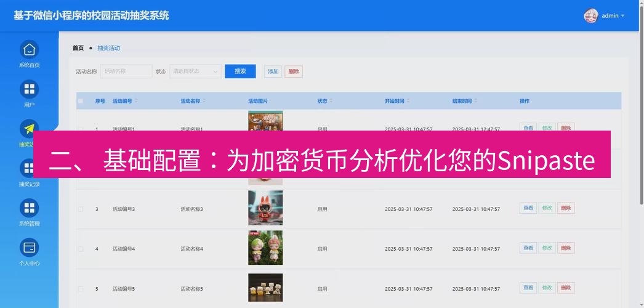
Task: Click the 活动名称4 cell text
Action: pyautogui.click(x=192, y=249)
